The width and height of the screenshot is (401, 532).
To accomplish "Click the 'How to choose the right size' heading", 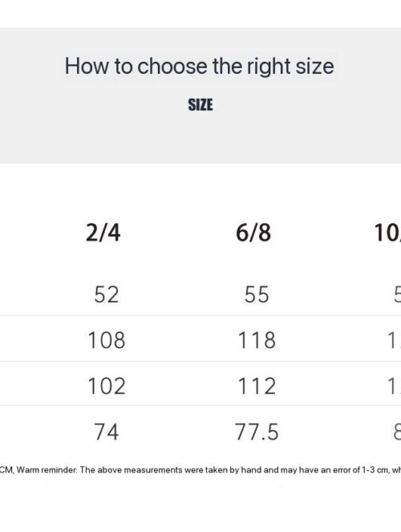I will [200, 66].
